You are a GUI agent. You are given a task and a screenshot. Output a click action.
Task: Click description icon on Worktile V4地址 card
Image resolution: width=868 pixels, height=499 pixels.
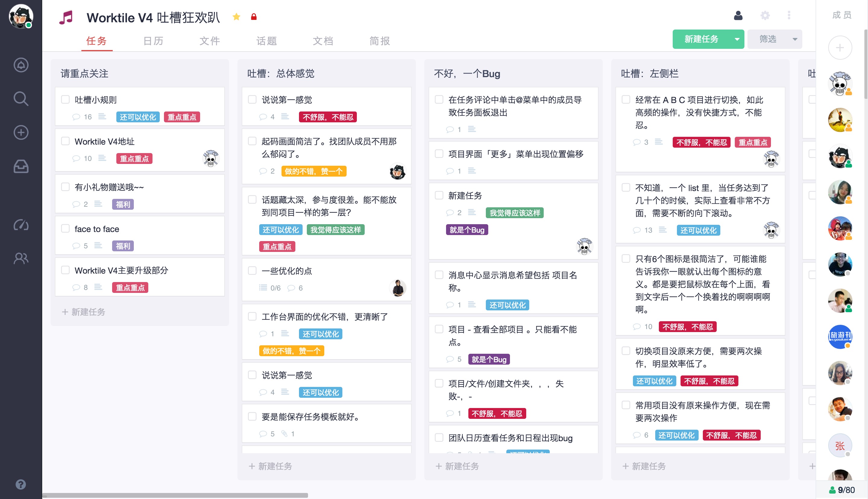(102, 158)
